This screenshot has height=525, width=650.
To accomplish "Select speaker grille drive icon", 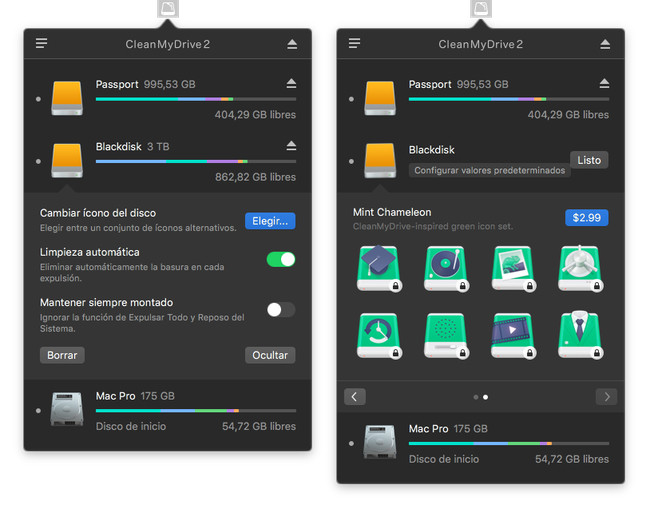I will [x=446, y=335].
